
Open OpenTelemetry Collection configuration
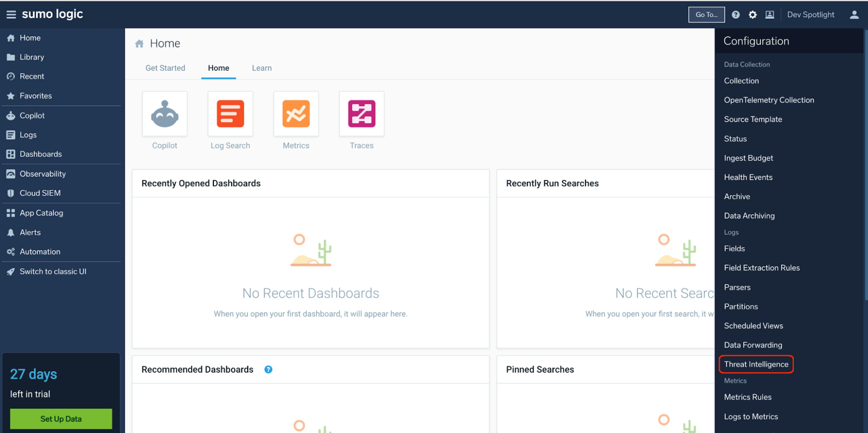[x=769, y=100]
